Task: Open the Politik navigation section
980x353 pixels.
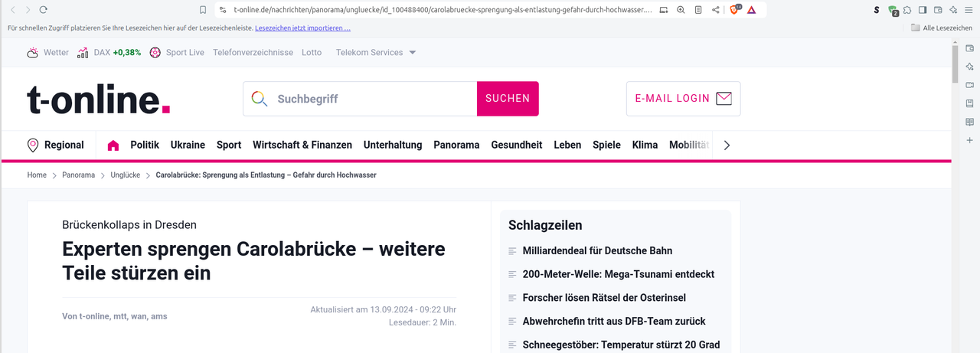Action: 145,145
